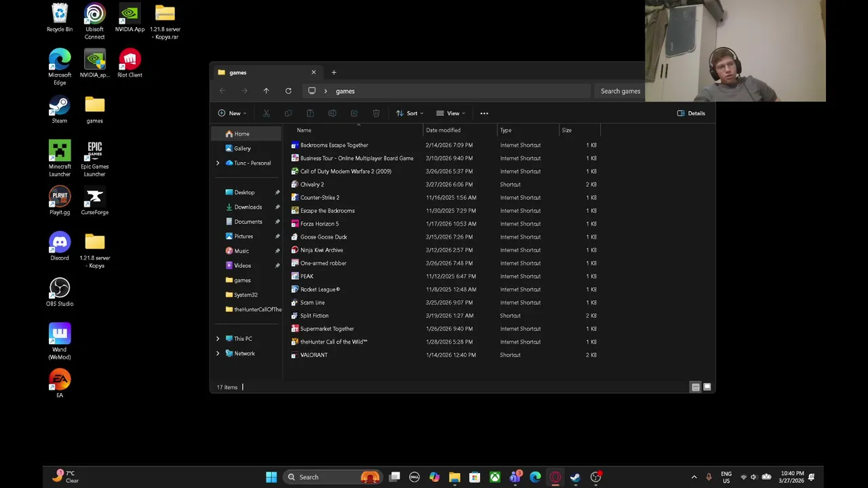The width and height of the screenshot is (868, 488).
Task: Open the taskbar clock and date
Action: coord(791,477)
